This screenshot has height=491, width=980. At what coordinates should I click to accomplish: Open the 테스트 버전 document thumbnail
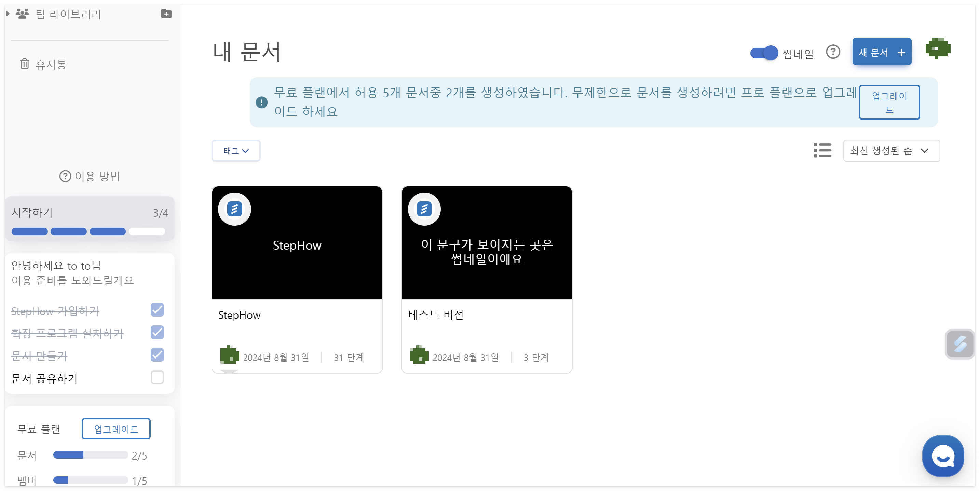487,242
